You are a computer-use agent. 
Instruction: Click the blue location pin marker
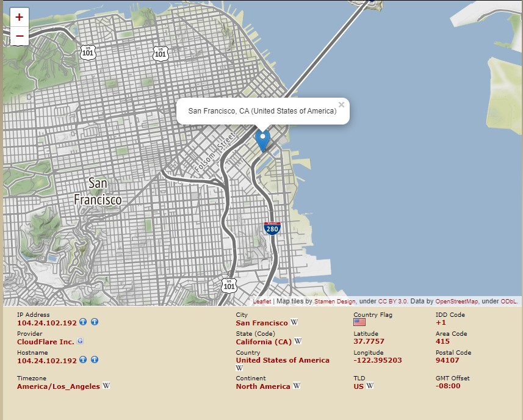pos(262,140)
